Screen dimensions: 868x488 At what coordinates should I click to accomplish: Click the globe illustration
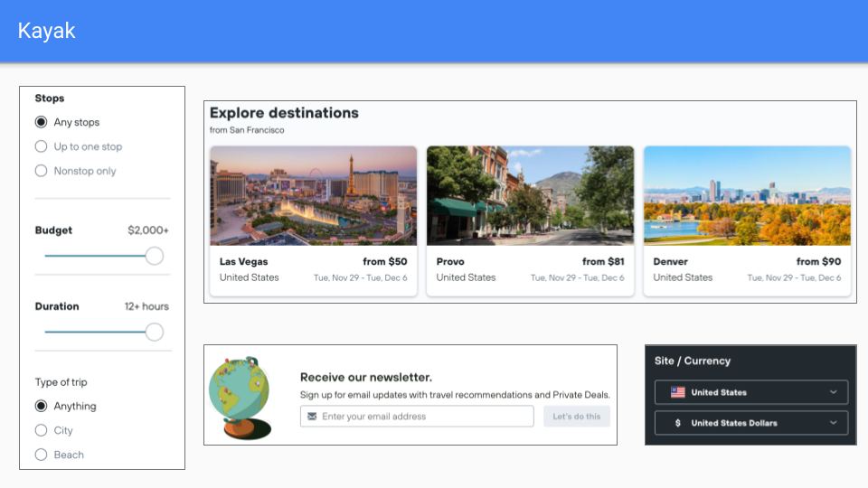pos(241,398)
